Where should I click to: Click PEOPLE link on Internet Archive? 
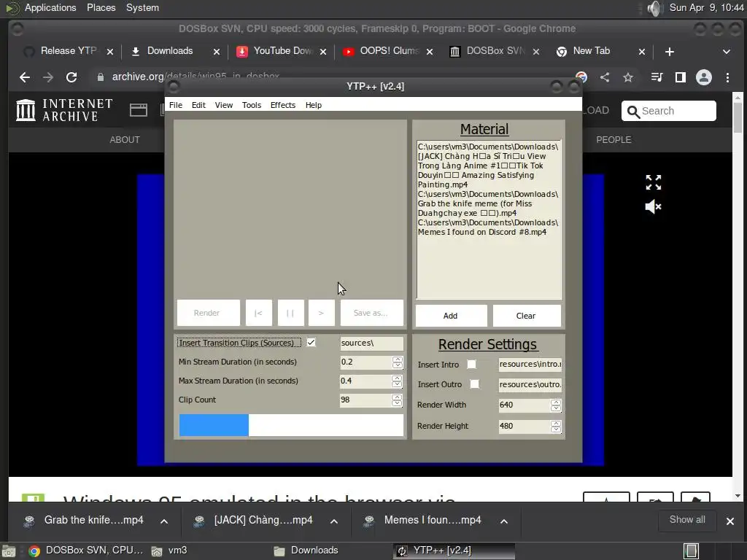(x=614, y=139)
